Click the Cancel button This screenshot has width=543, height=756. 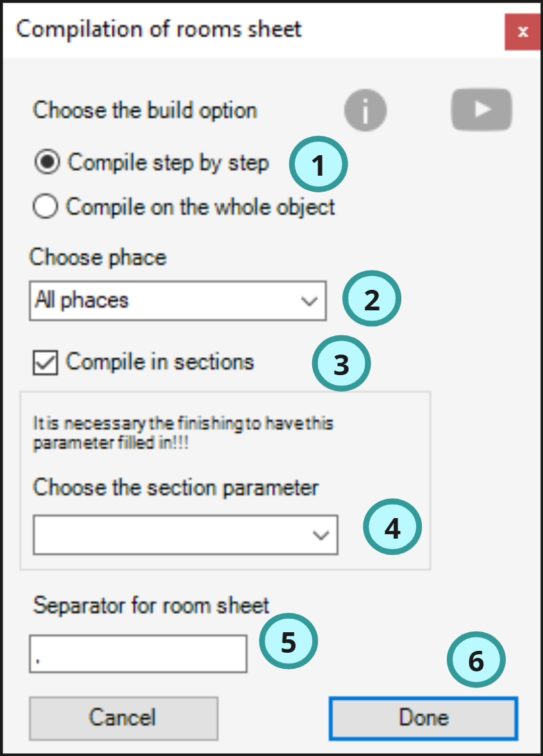(124, 718)
